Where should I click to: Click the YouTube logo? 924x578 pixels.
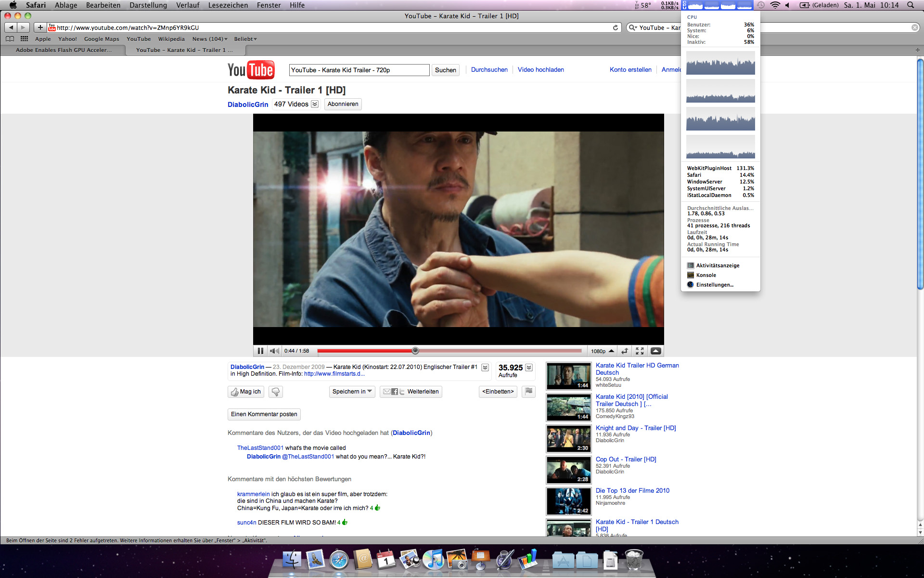tap(251, 70)
